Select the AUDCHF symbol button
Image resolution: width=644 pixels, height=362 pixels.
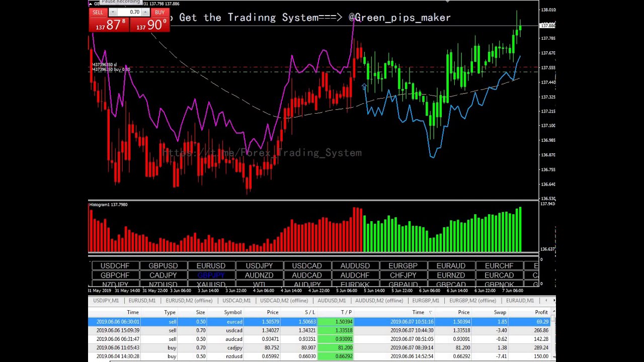355,275
